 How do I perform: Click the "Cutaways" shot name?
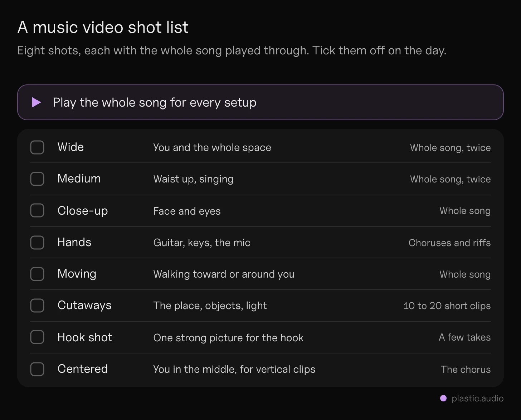[84, 306]
